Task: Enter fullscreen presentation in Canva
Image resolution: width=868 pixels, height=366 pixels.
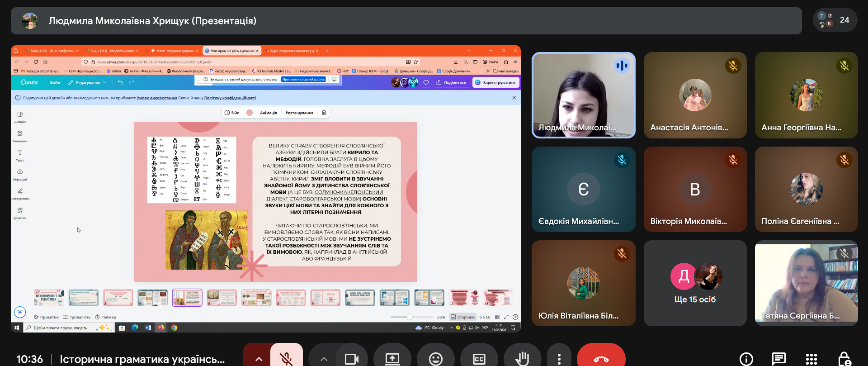Action: [506, 317]
